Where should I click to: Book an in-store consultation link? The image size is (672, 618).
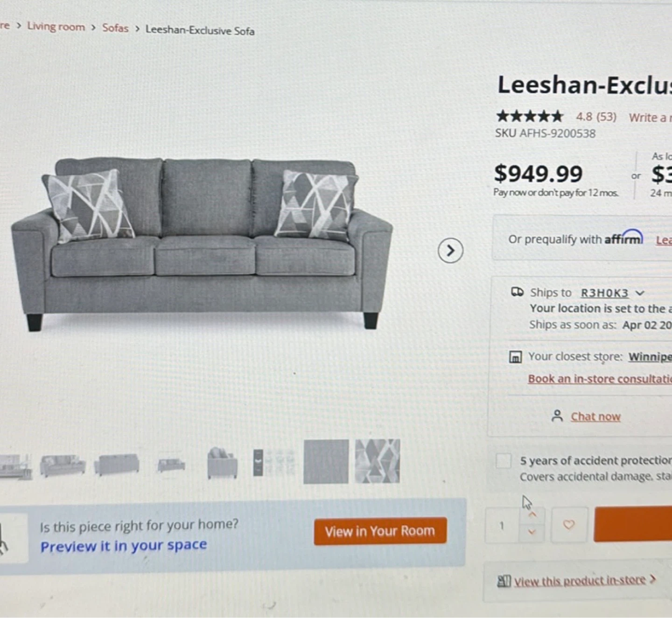tap(600, 379)
